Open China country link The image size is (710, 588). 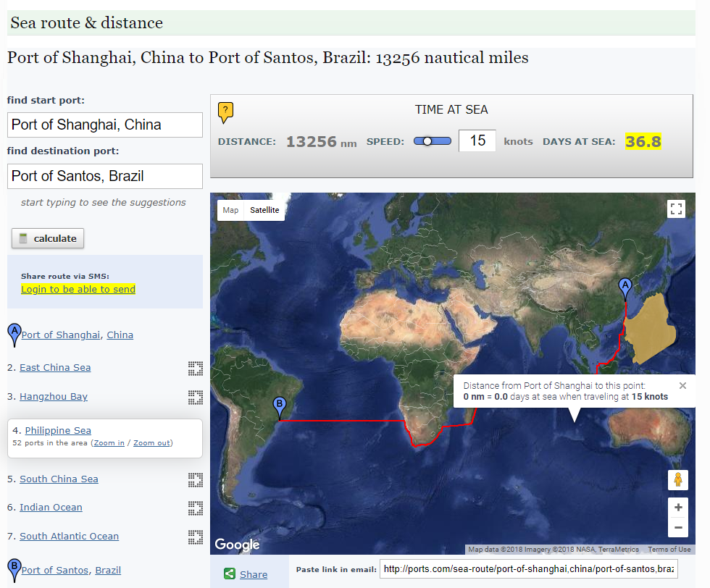tap(120, 335)
